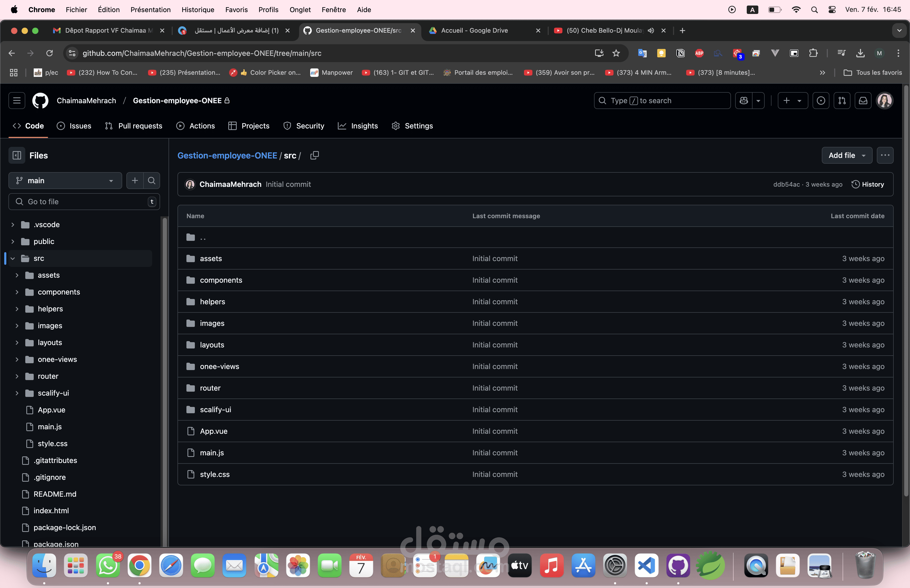Open Finder from the Dock
910x588 pixels.
click(44, 565)
